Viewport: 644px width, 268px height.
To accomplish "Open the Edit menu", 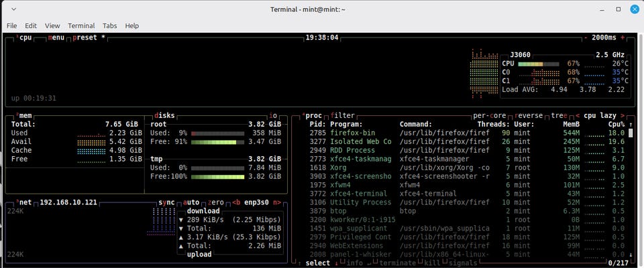I will (31, 25).
